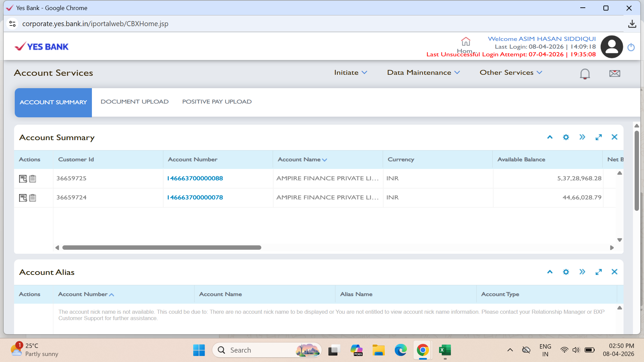Close the Account Alias panel
Image resolution: width=644 pixels, height=362 pixels.
tap(614, 272)
